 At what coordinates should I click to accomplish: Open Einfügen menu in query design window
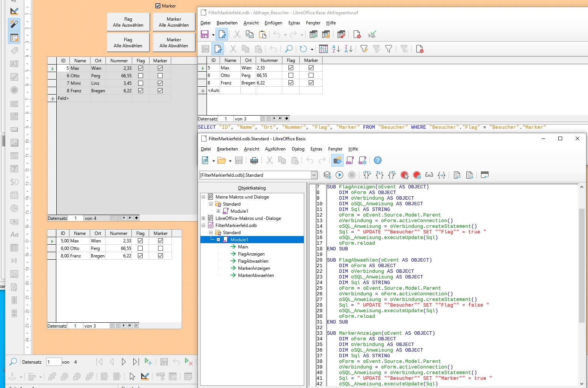point(273,23)
